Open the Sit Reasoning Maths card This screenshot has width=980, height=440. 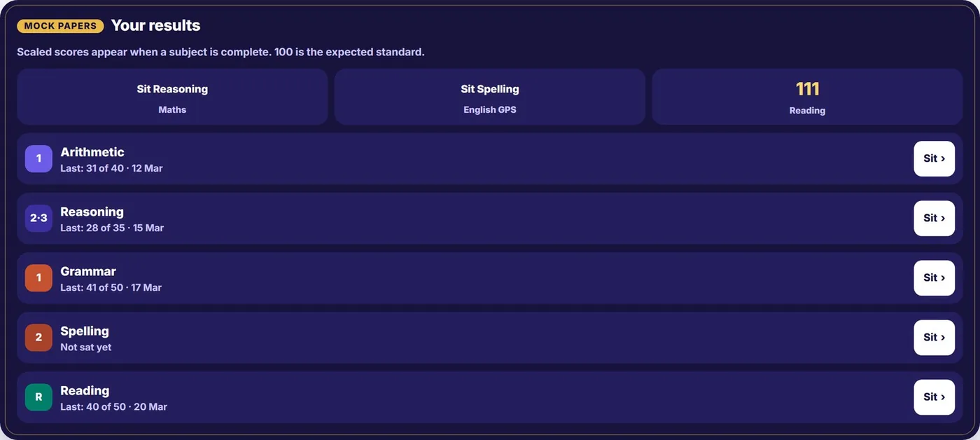[x=172, y=97]
